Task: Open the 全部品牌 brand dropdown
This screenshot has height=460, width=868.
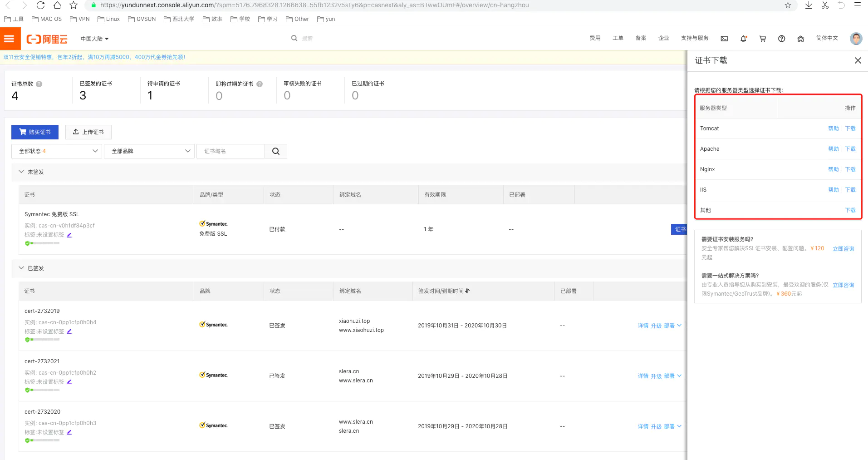Action: click(149, 151)
